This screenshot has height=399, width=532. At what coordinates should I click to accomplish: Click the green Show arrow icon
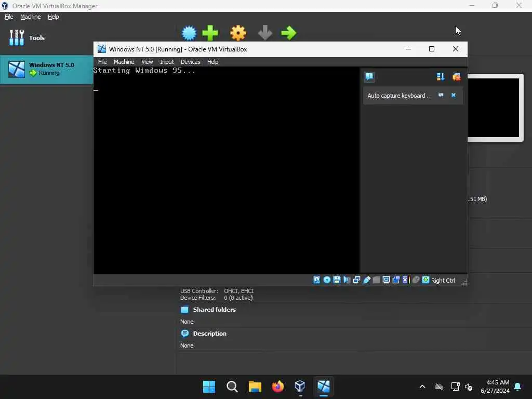point(289,33)
